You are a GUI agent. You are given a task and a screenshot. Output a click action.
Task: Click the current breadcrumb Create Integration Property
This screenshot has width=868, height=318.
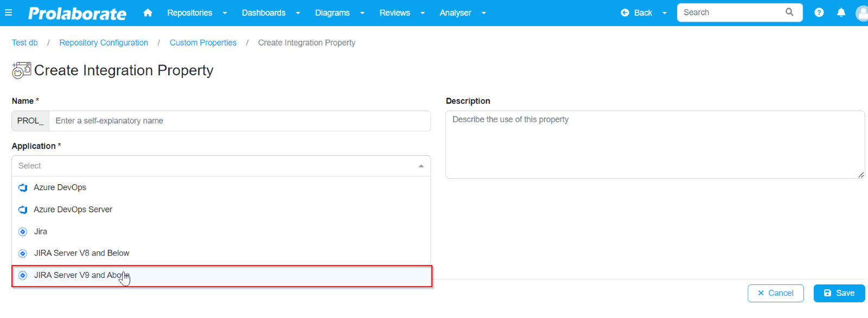coord(307,43)
